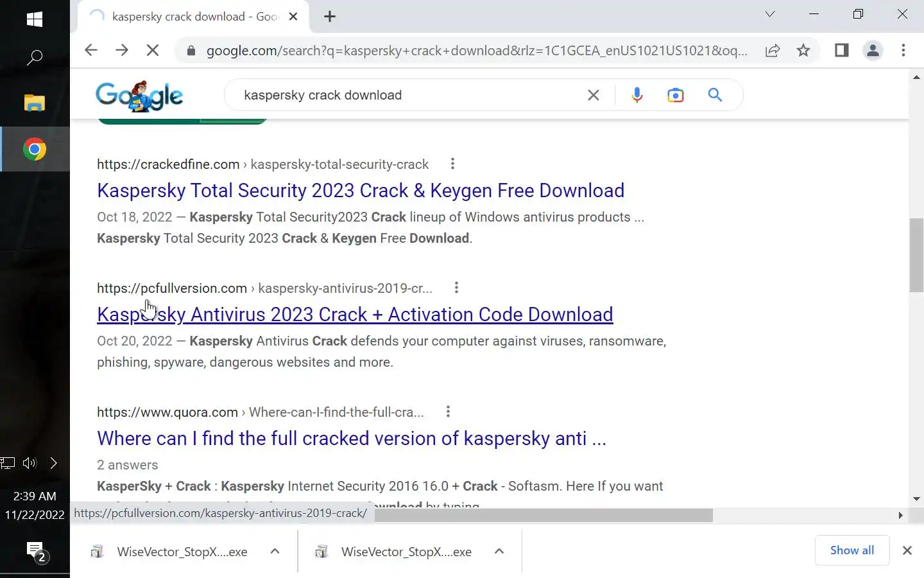Click the vertical scrollbar thumb
The width and height of the screenshot is (924, 578).
[916, 255]
